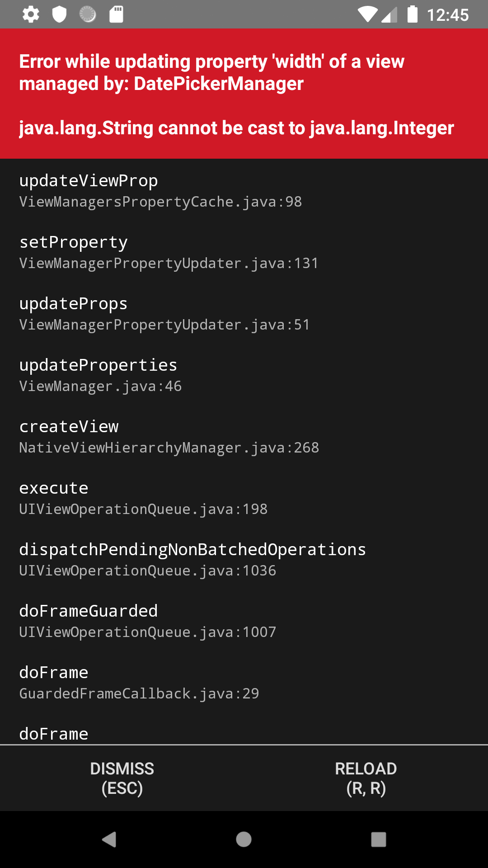Open recent apps with the square button
The width and height of the screenshot is (488, 868).
(x=378, y=840)
